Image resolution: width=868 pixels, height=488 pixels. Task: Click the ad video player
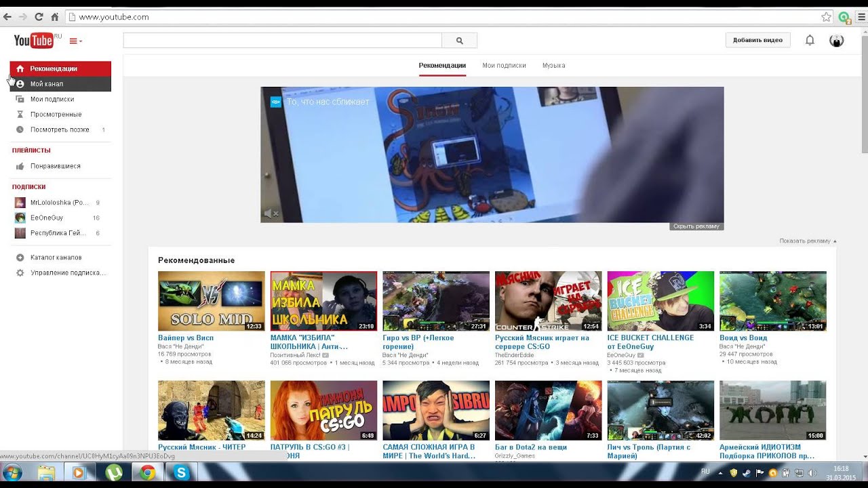[x=492, y=155]
